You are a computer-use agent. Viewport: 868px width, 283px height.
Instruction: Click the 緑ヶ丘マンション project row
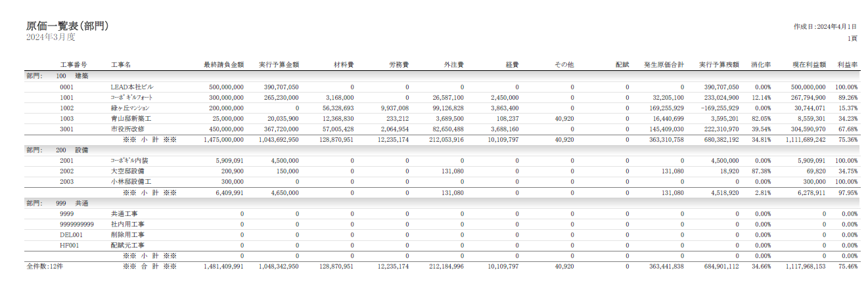tap(131, 108)
